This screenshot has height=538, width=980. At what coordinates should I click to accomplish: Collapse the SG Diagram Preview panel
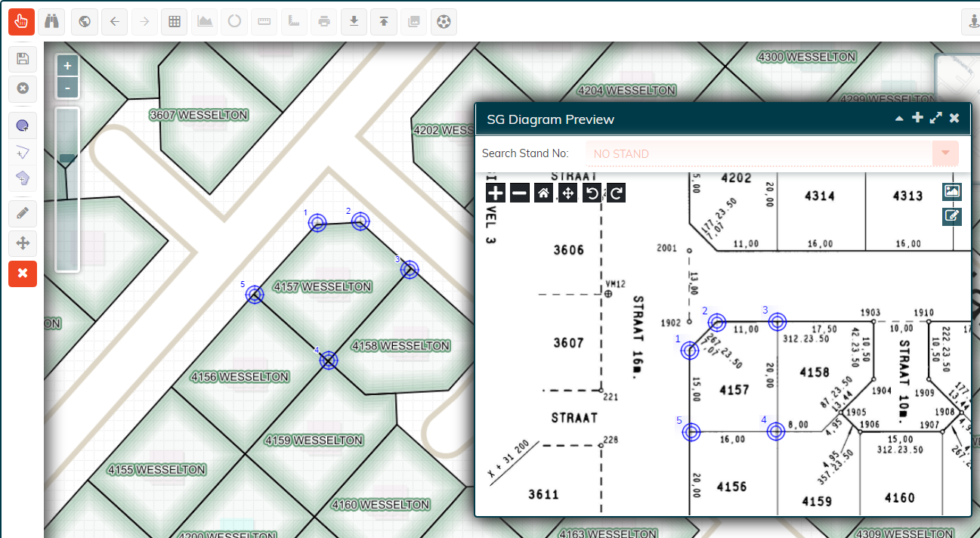pos(898,118)
